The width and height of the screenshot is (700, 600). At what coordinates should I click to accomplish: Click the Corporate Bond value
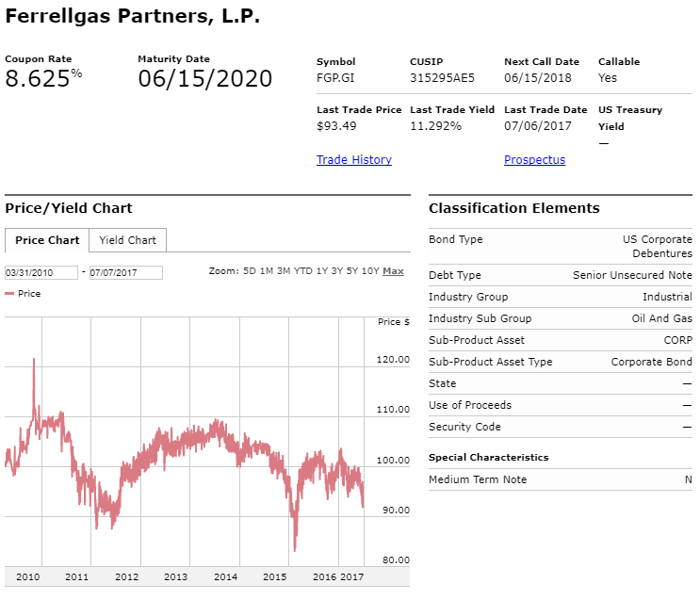pyautogui.click(x=652, y=362)
